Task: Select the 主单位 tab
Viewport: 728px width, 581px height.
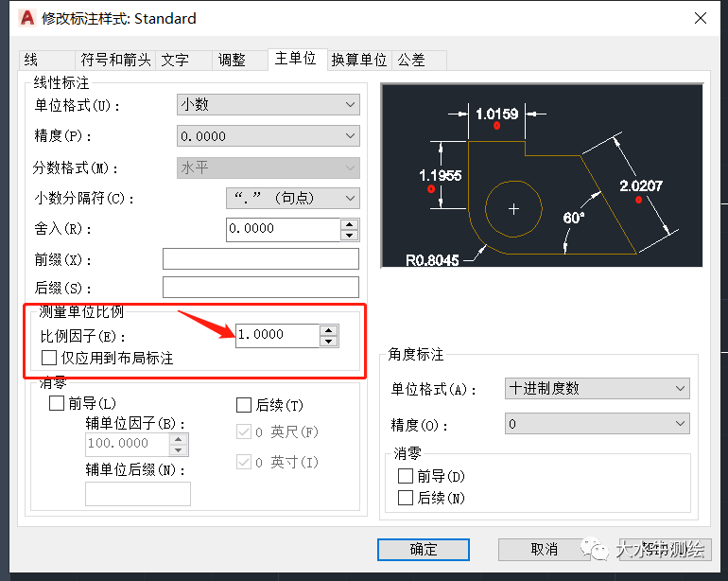Action: pyautogui.click(x=298, y=59)
